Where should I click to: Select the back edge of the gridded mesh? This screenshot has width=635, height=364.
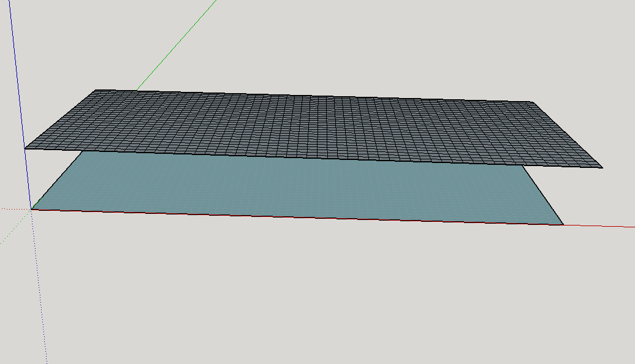point(306,96)
